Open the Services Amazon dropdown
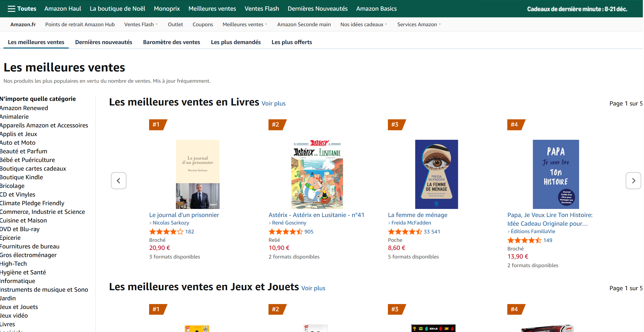Viewport: 644px width, 332px height. [x=419, y=24]
